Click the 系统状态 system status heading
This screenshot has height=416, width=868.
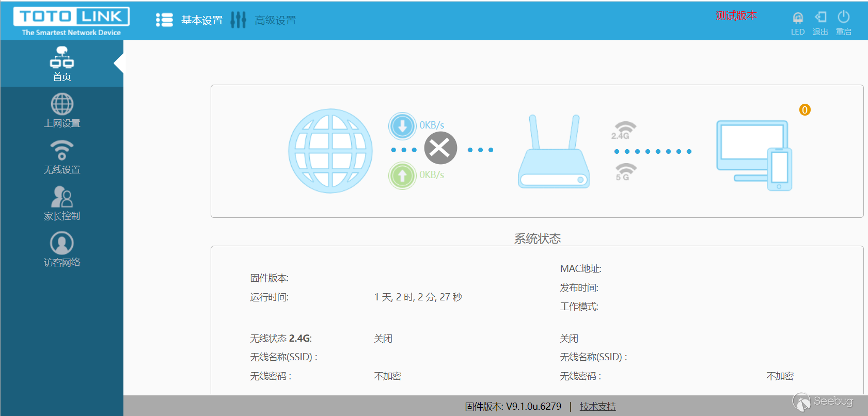point(537,238)
